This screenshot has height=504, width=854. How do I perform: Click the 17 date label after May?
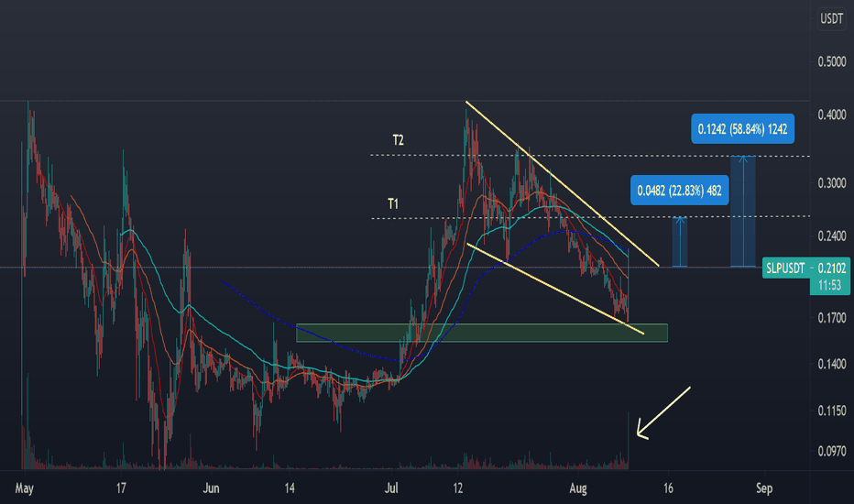click(121, 488)
